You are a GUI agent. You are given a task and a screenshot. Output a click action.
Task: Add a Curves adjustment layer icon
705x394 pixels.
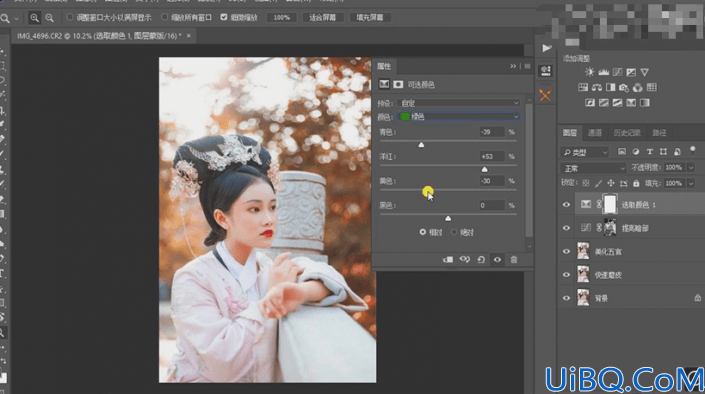[x=617, y=72]
